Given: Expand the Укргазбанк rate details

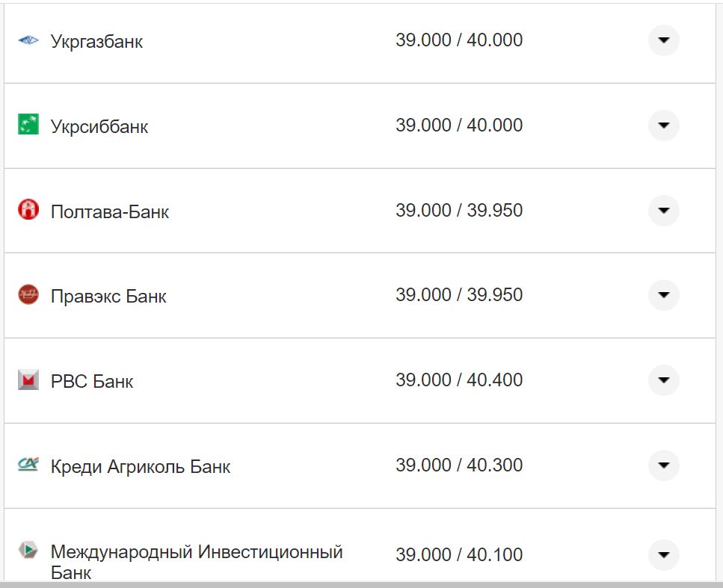Looking at the screenshot, I should [x=662, y=40].
